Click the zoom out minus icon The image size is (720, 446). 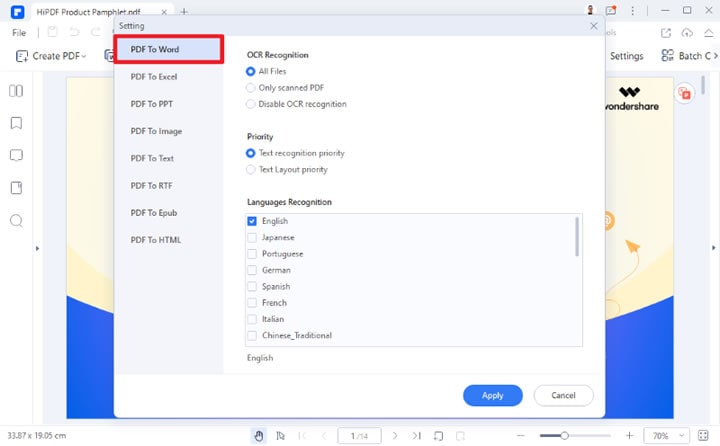pos(521,436)
